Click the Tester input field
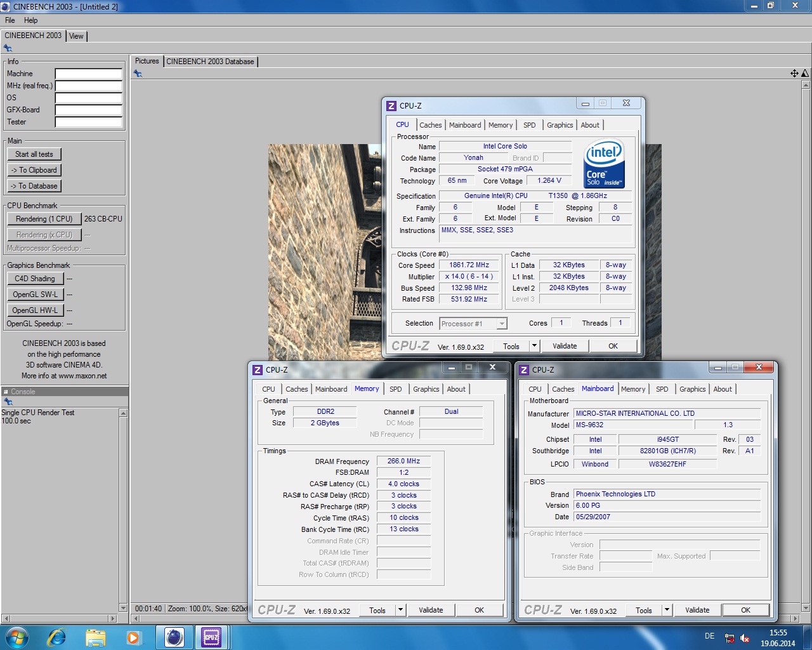The width and height of the screenshot is (812, 650). tap(88, 122)
